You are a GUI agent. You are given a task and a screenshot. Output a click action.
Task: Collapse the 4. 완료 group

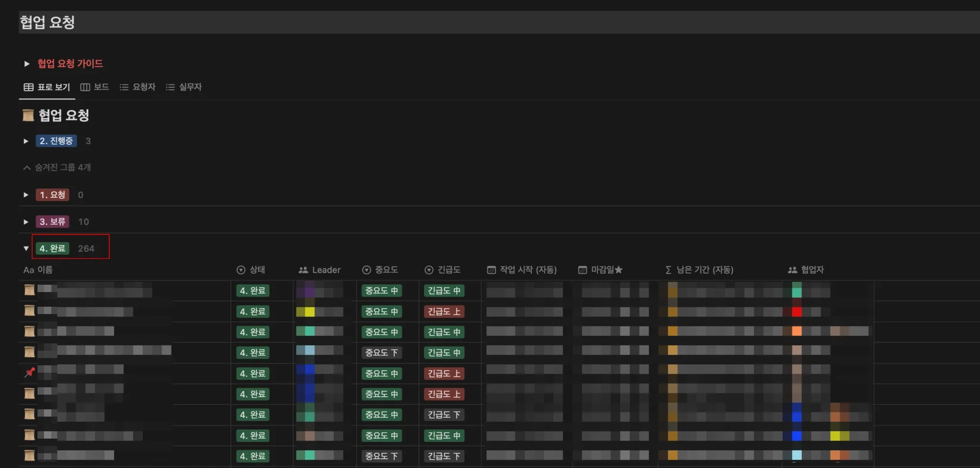click(x=26, y=249)
